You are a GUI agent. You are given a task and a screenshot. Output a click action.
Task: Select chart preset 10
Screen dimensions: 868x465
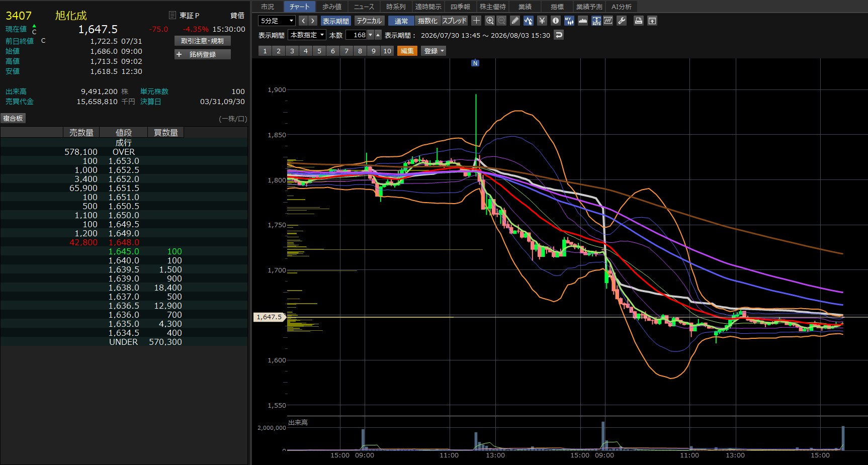point(387,51)
